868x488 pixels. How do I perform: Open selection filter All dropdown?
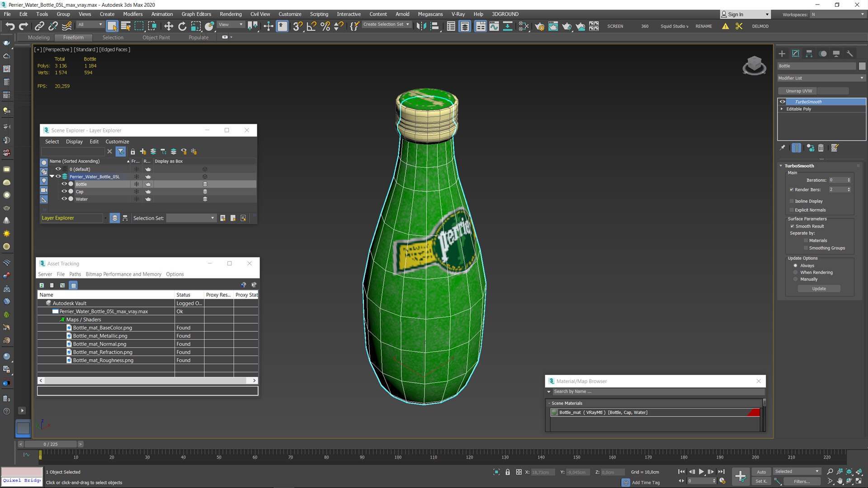pyautogui.click(x=90, y=25)
